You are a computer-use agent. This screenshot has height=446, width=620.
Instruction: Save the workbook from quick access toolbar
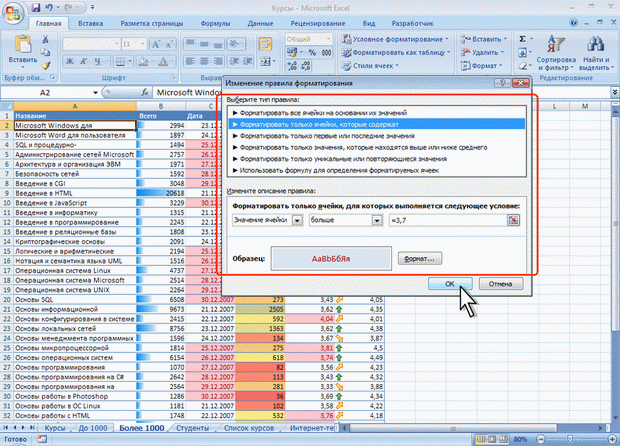pyautogui.click(x=36, y=8)
